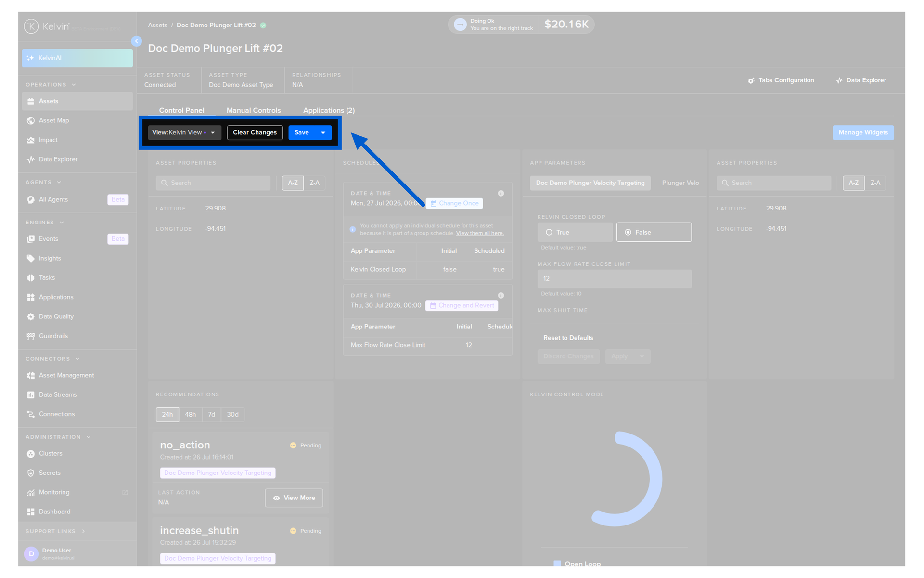924x578 pixels.
Task: Go to Assets breadcrumb
Action: [157, 25]
